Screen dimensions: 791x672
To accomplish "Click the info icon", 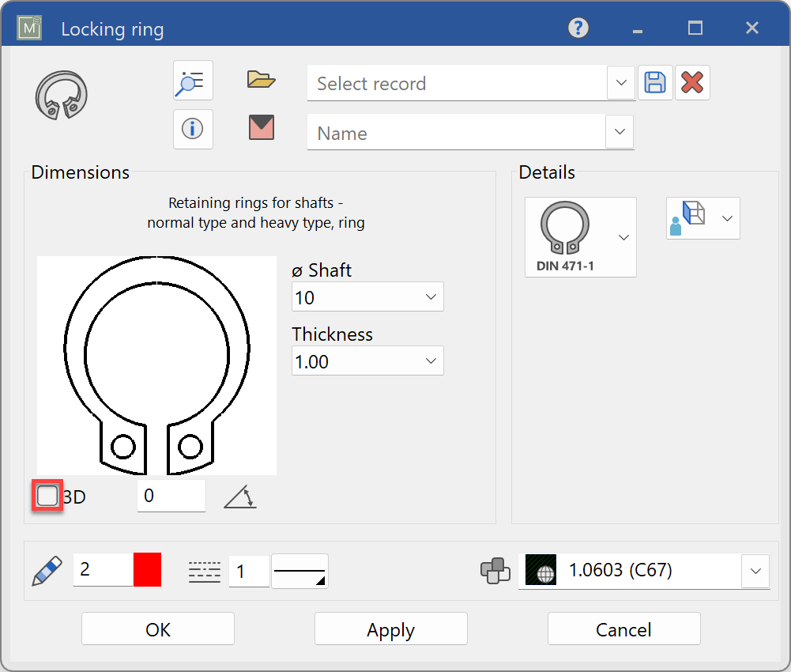I will coord(193,129).
